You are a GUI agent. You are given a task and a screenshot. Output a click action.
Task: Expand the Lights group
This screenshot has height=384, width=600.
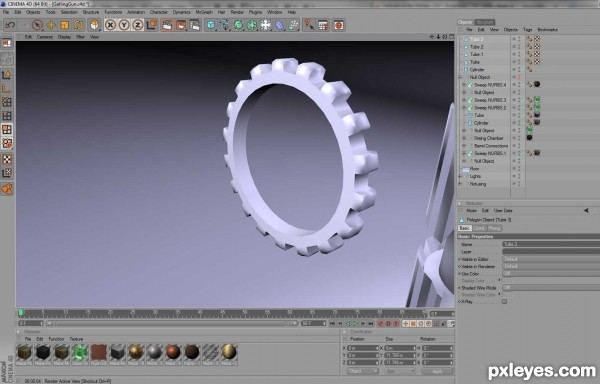click(x=460, y=176)
